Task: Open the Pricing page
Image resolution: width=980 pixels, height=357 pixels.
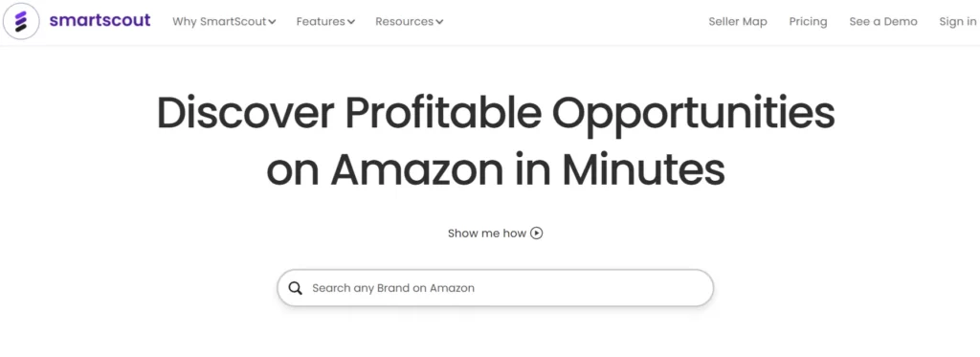Action: pos(808,21)
